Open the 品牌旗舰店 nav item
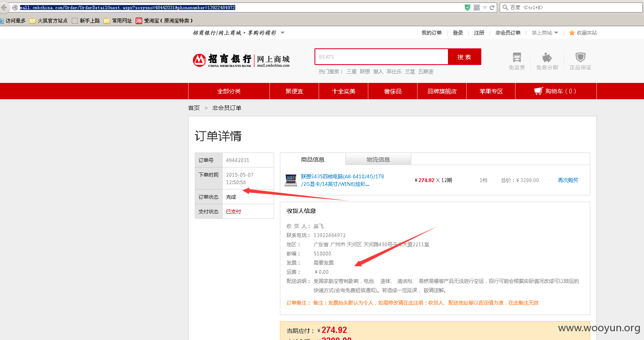Viewport: 644px width, 340px height. 442,91
